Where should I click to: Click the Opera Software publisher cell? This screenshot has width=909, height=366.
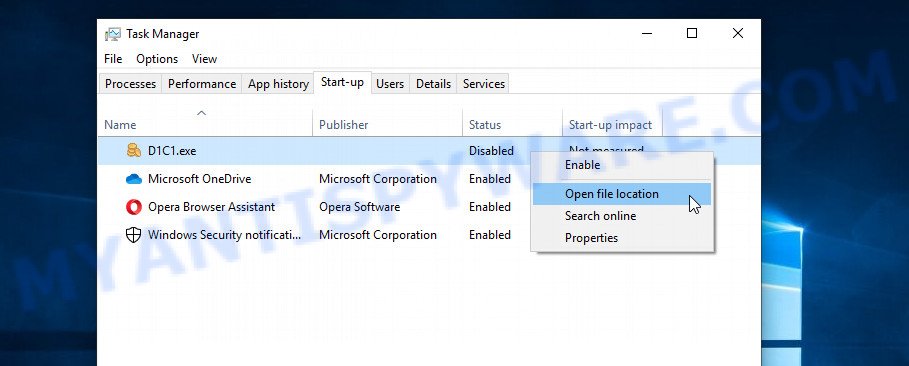(359, 207)
